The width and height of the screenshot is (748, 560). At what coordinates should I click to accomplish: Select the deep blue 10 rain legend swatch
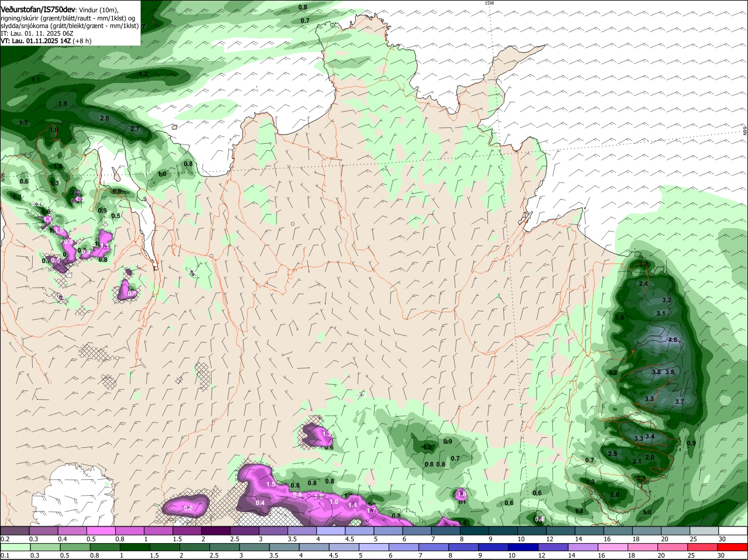click(524, 547)
